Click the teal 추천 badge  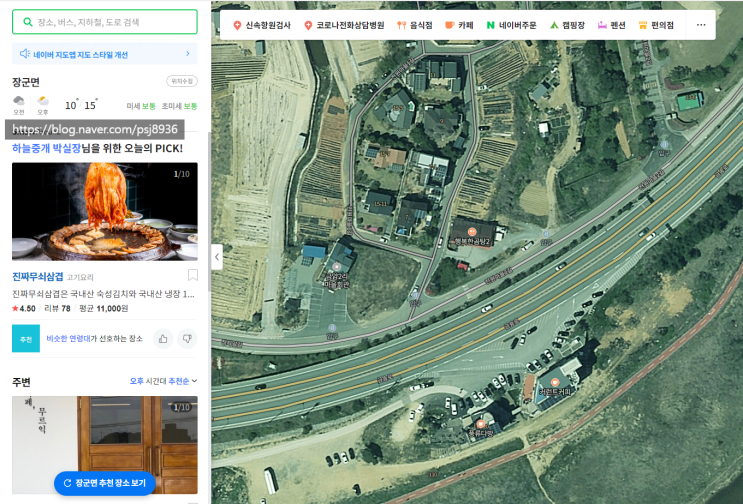coord(26,339)
